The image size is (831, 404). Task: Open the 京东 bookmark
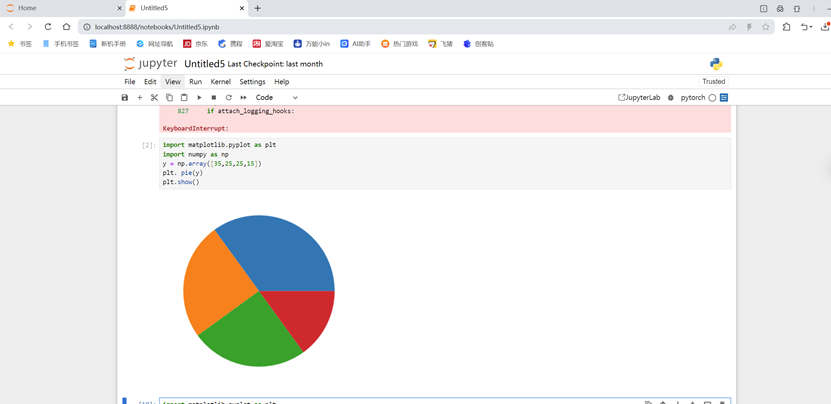[196, 44]
